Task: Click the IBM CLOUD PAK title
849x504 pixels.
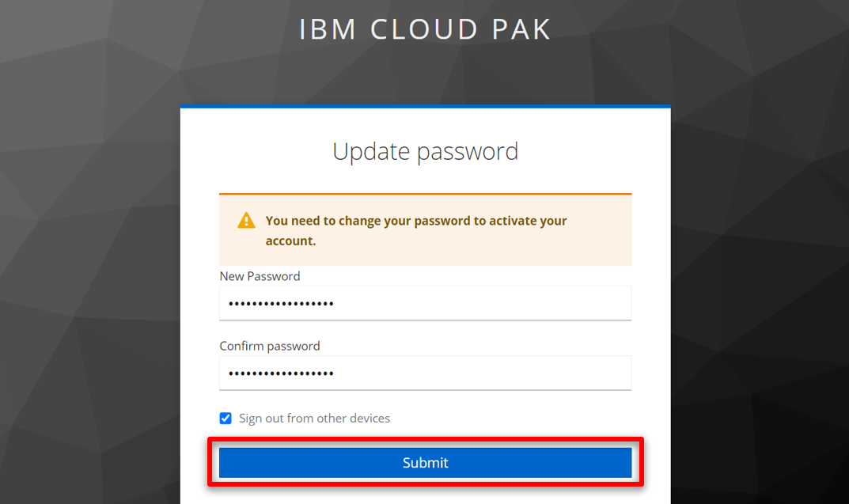Action: (x=425, y=29)
